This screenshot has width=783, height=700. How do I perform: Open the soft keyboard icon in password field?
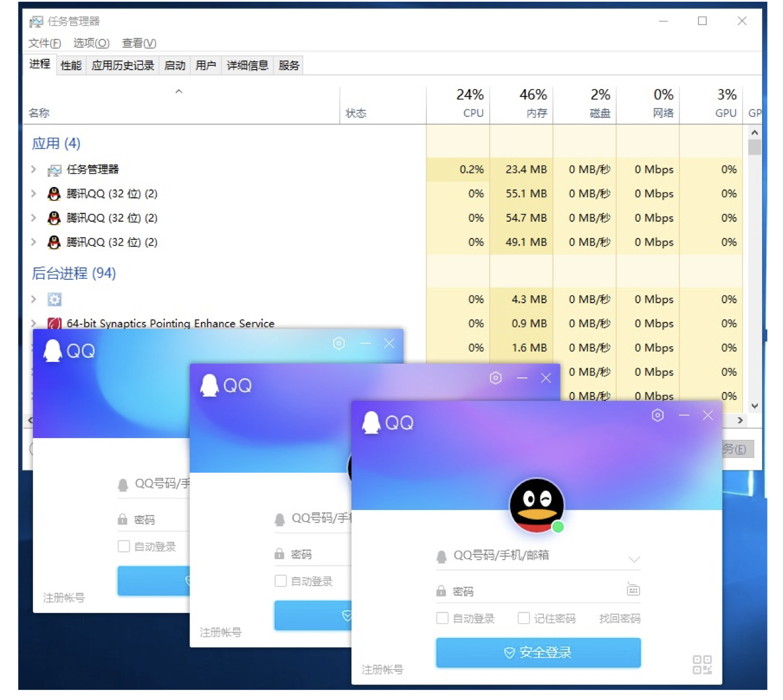pyautogui.click(x=633, y=590)
